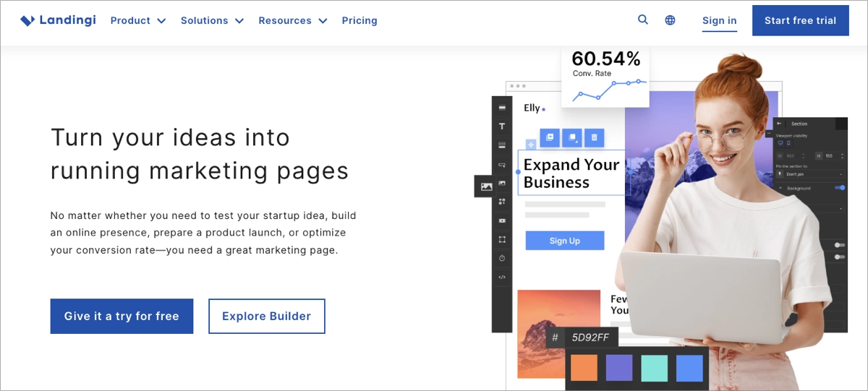Click the back arrow in Section panel
This screenshot has height=391, width=868.
coord(779,124)
